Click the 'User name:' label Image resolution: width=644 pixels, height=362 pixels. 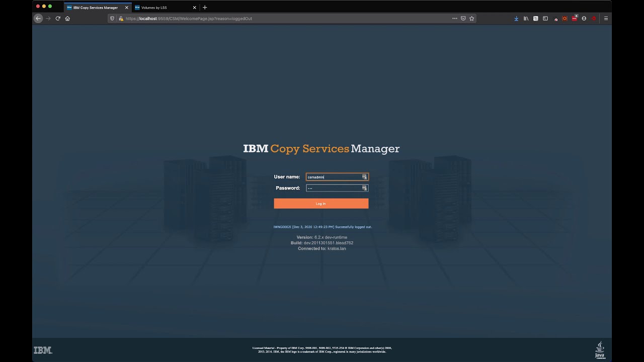[287, 177]
